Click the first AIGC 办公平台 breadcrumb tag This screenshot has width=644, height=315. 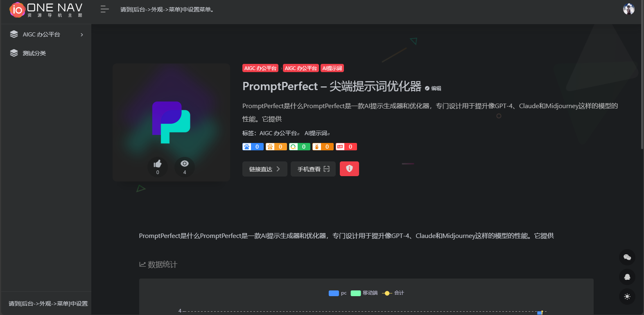point(260,68)
